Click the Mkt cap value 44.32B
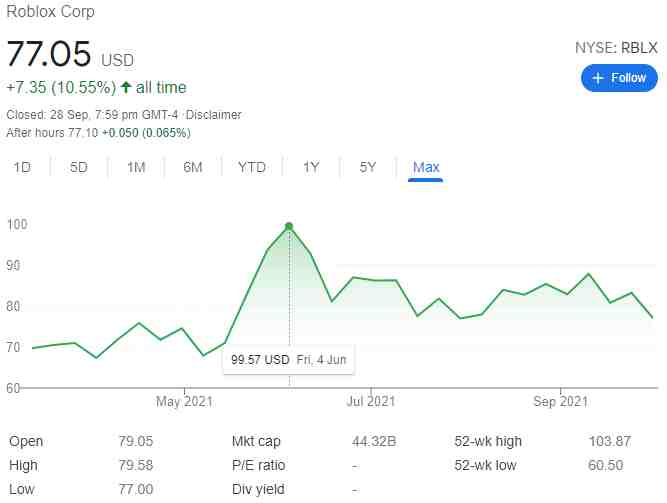 click(x=374, y=441)
